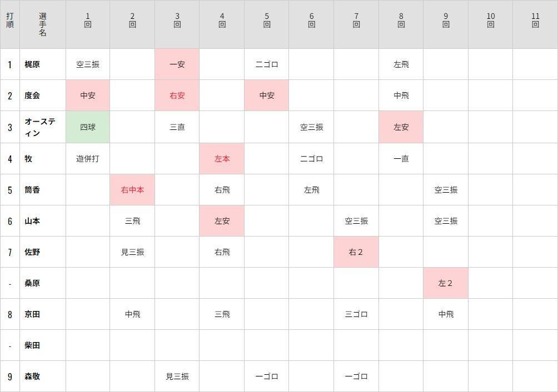Select player 度会 in the lineup
Viewport: 558px width, 392px height.
(x=32, y=96)
